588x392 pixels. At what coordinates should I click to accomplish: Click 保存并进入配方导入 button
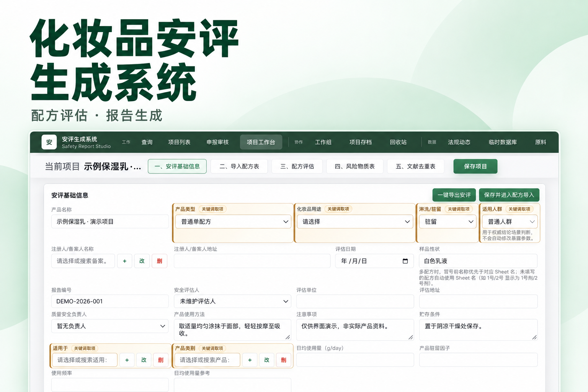coord(509,195)
